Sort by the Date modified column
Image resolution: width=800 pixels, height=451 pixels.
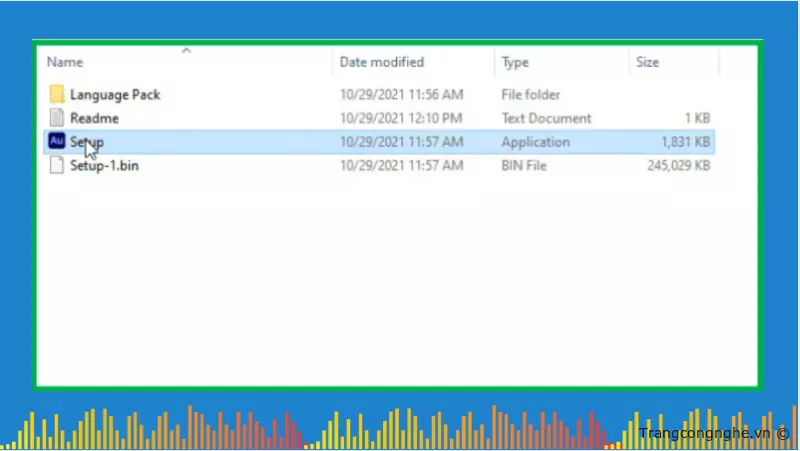pyautogui.click(x=381, y=62)
